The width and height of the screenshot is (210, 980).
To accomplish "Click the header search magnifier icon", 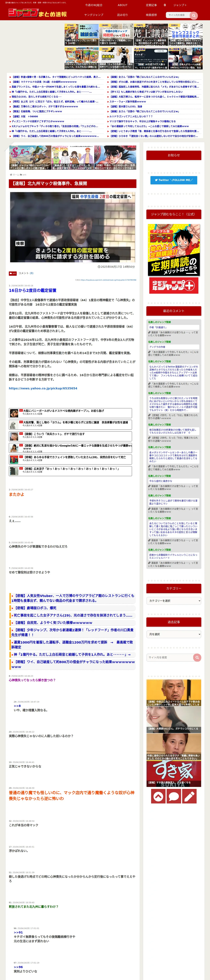I will click(x=194, y=15).
